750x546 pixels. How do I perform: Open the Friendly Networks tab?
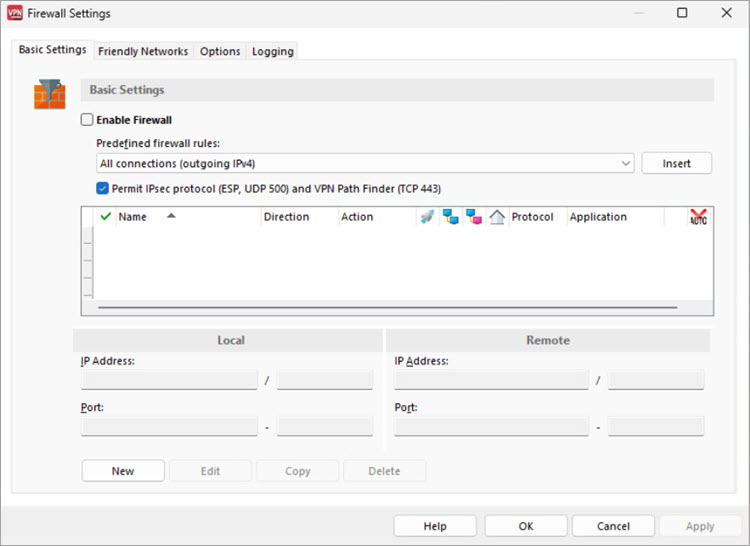point(143,51)
